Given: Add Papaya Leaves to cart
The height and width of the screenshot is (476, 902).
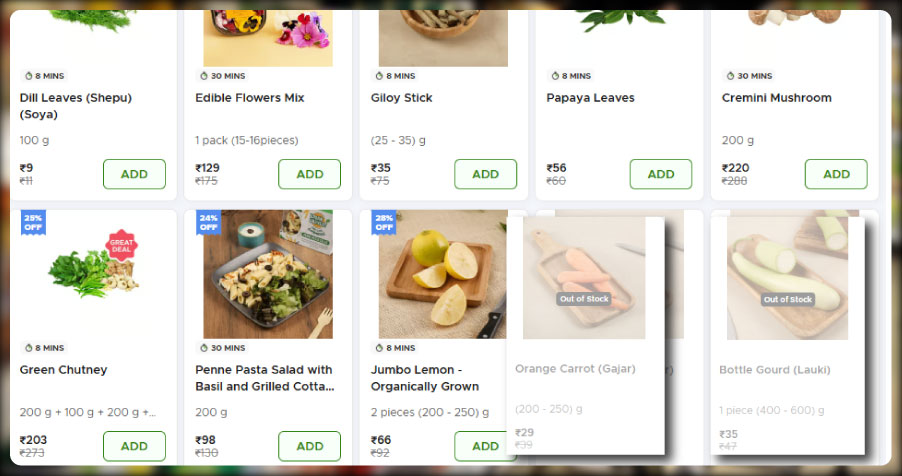Looking at the screenshot, I should [x=660, y=174].
